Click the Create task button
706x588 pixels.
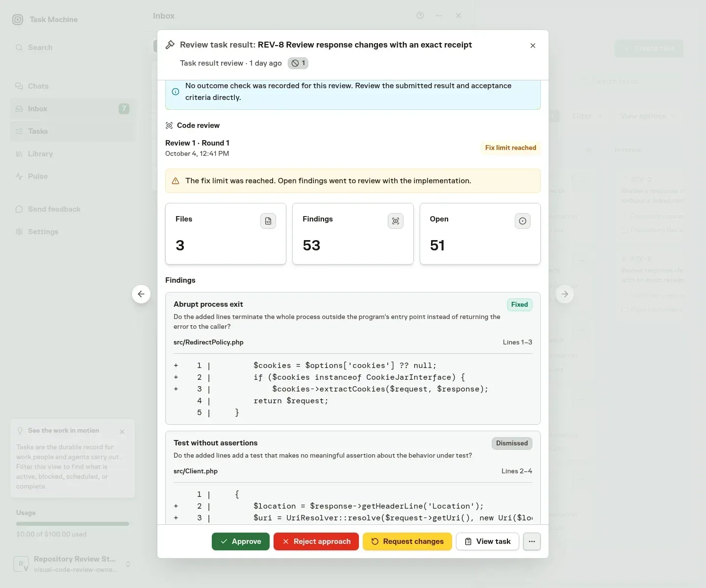click(x=649, y=49)
